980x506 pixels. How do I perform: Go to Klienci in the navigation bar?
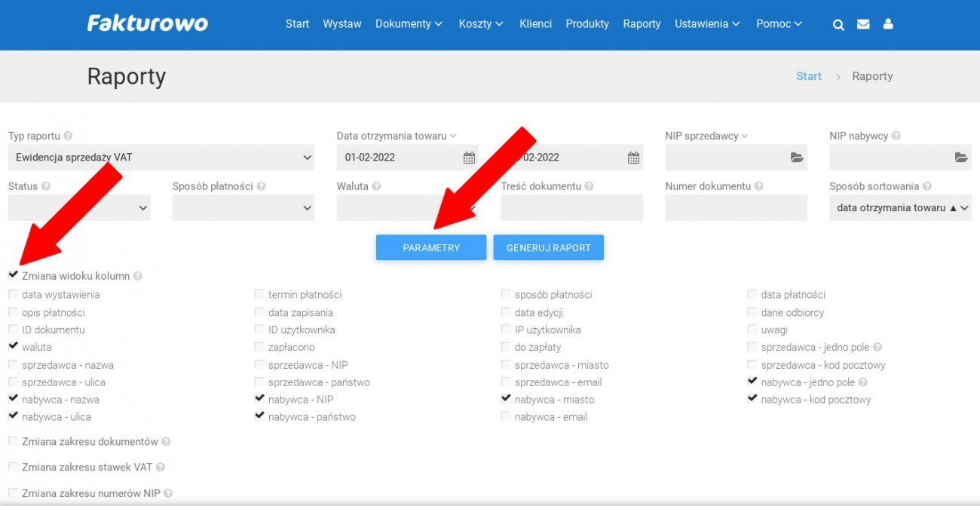click(535, 24)
